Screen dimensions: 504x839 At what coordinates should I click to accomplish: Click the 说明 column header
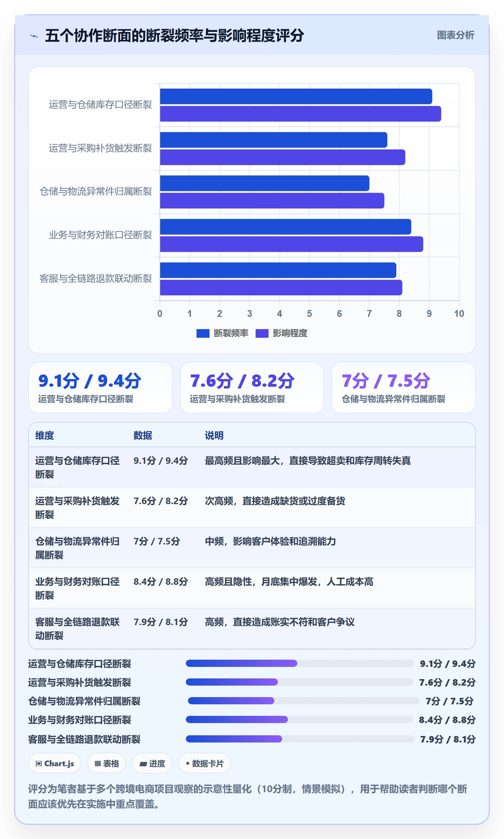point(214,435)
